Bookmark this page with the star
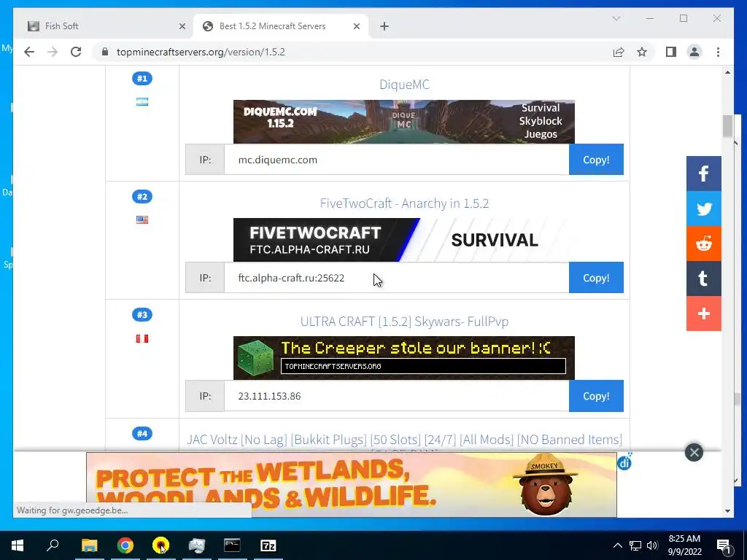 (642, 52)
